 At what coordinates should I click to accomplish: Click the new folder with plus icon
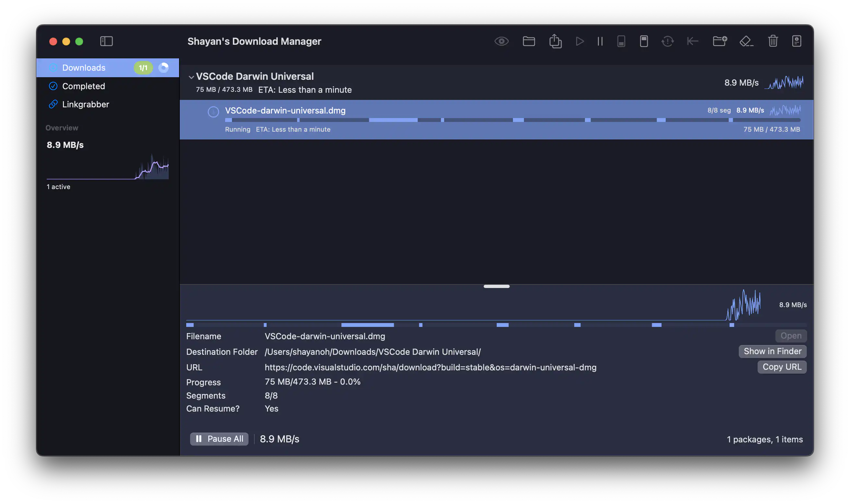pos(720,41)
